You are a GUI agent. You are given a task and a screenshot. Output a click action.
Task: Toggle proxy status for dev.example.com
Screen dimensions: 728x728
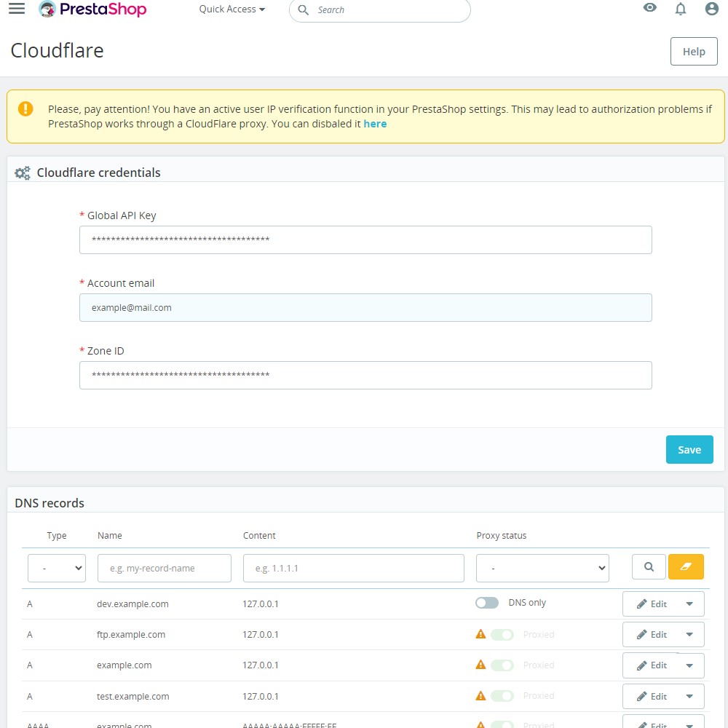[486, 603]
